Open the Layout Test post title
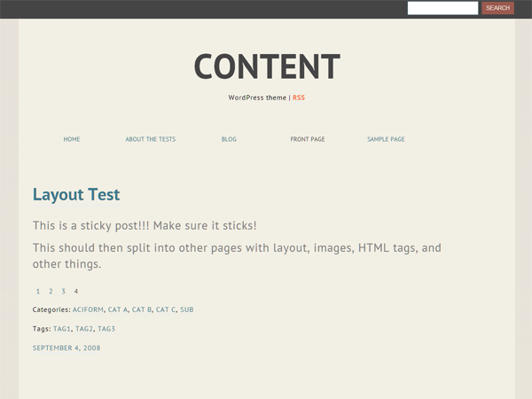The height and width of the screenshot is (399, 532). click(76, 195)
